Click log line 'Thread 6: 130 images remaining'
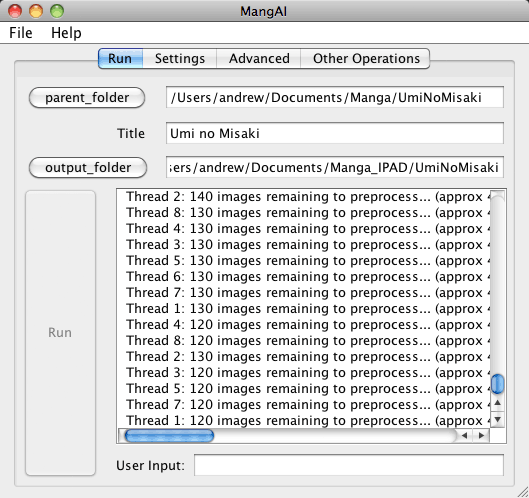The width and height of the screenshot is (529, 498). pyautogui.click(x=308, y=277)
